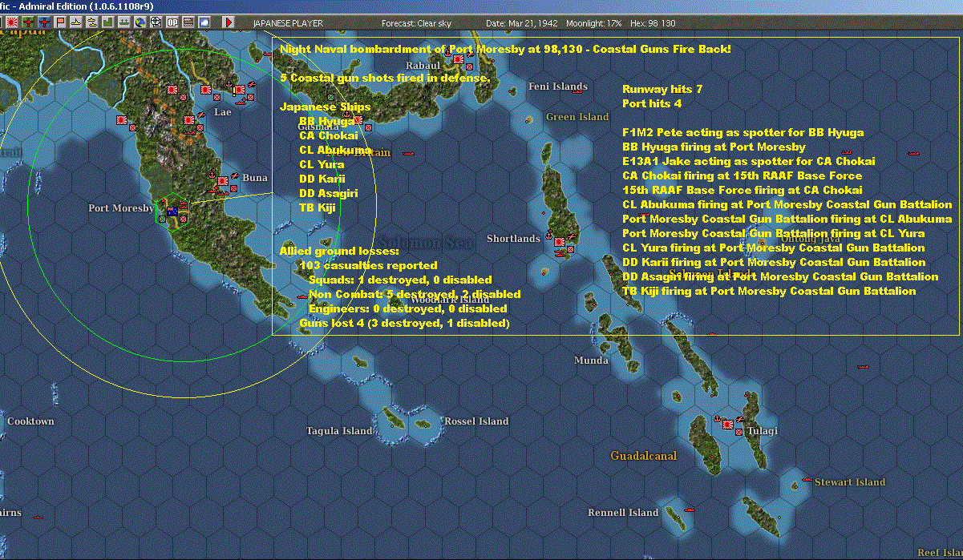Click the Rossel Island map label

476,421
